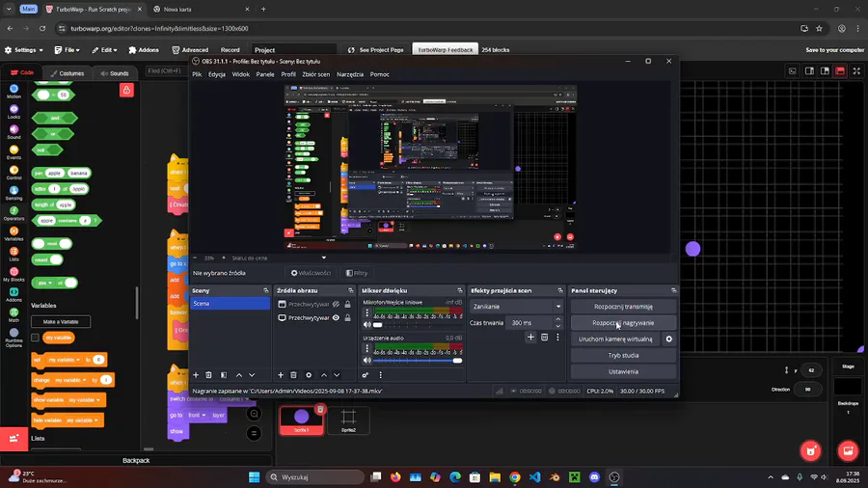Open File Explorer from Windows taskbar

(x=495, y=477)
